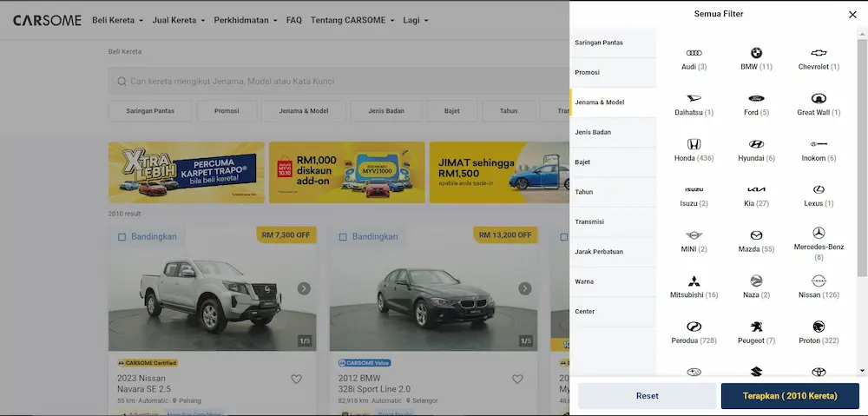Viewport: 868px width, 416px height.
Task: Tick Bandingkan on the BMW 328i card
Action: click(343, 237)
